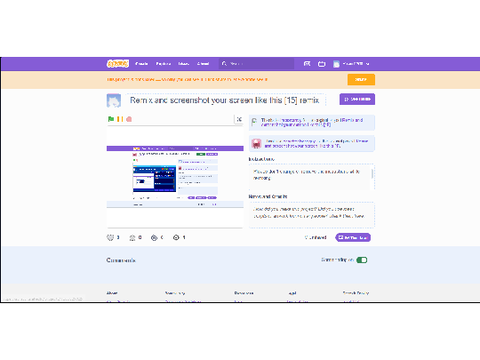Click the remix count icon

[x=154, y=237]
